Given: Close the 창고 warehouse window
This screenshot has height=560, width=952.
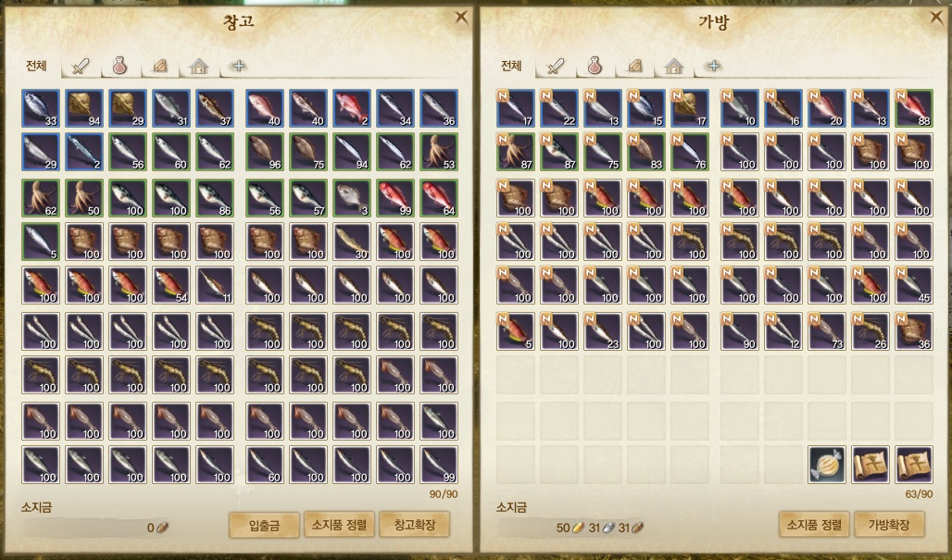Looking at the screenshot, I should point(461,18).
